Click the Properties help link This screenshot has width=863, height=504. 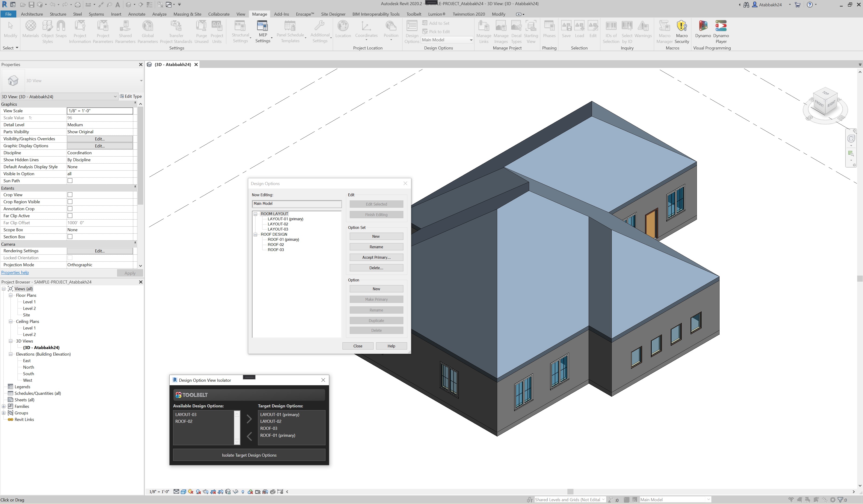(15, 273)
